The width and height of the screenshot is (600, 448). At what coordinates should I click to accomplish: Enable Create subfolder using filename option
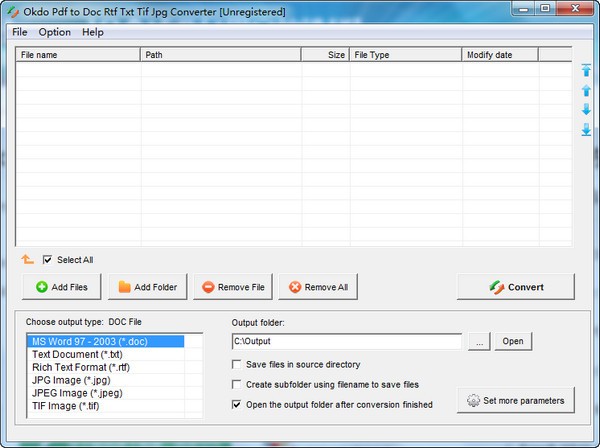pos(236,384)
